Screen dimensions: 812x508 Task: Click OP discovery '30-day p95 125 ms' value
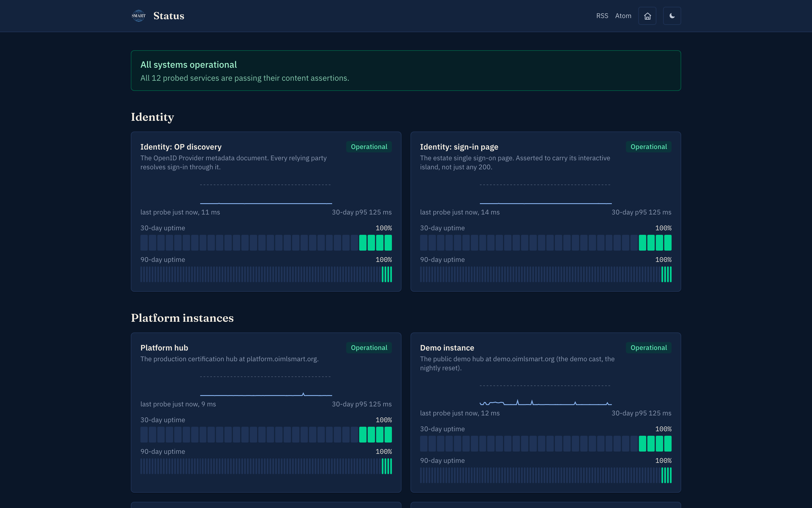362,212
